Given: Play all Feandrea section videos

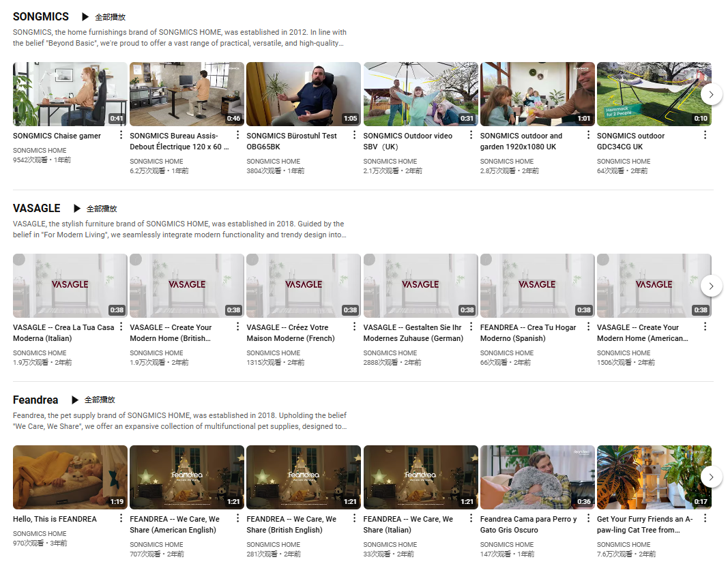Looking at the screenshot, I should click(93, 400).
